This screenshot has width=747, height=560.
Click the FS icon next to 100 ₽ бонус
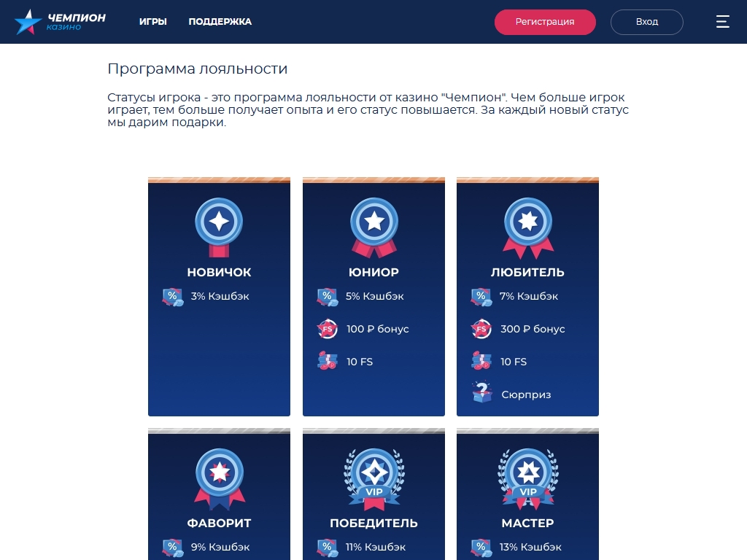click(328, 329)
